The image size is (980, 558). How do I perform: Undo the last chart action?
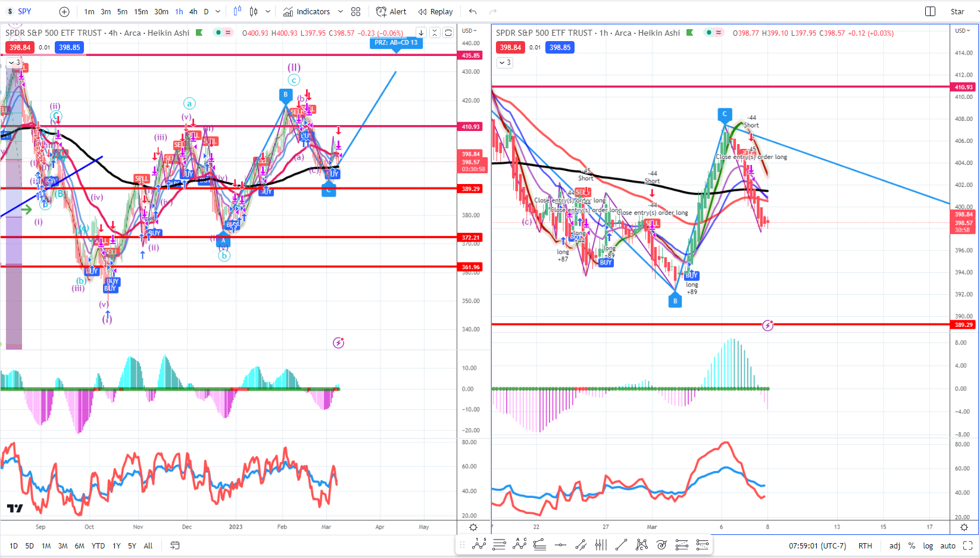[473, 11]
